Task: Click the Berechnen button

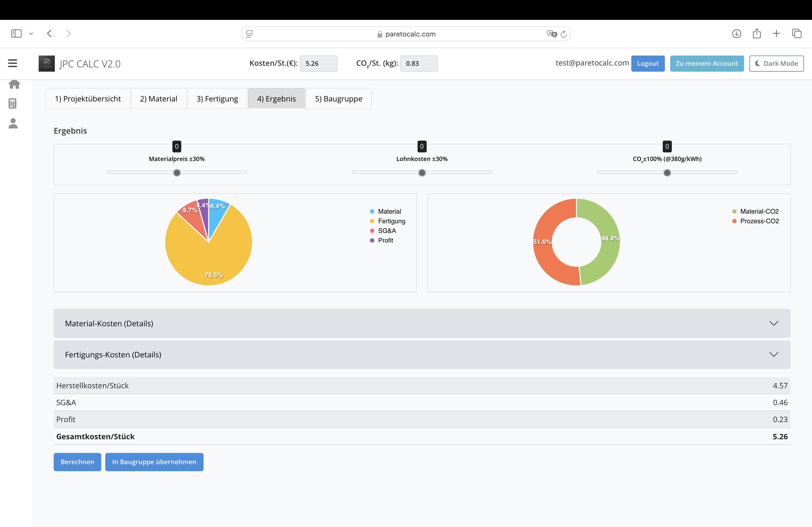Action: coord(77,462)
